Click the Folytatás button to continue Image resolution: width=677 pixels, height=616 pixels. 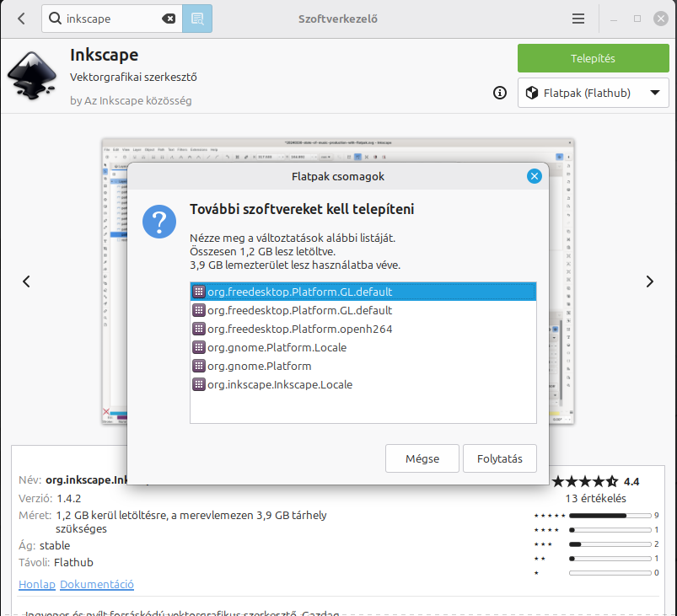coord(500,458)
